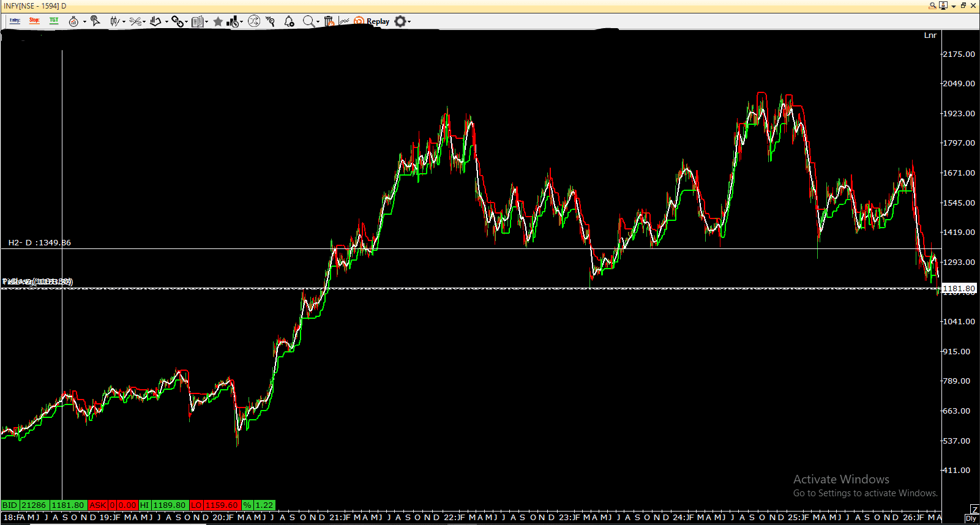Expand the book icon dropdown arrow

coord(206,22)
